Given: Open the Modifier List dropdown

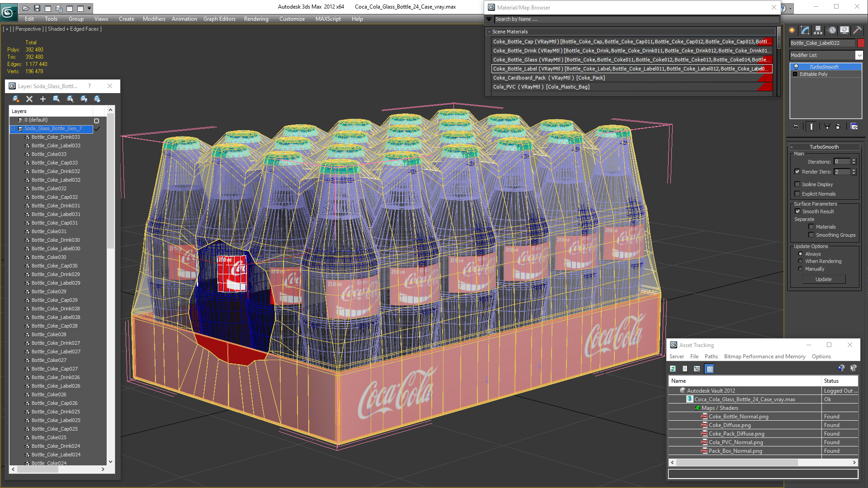Looking at the screenshot, I should tap(859, 55).
